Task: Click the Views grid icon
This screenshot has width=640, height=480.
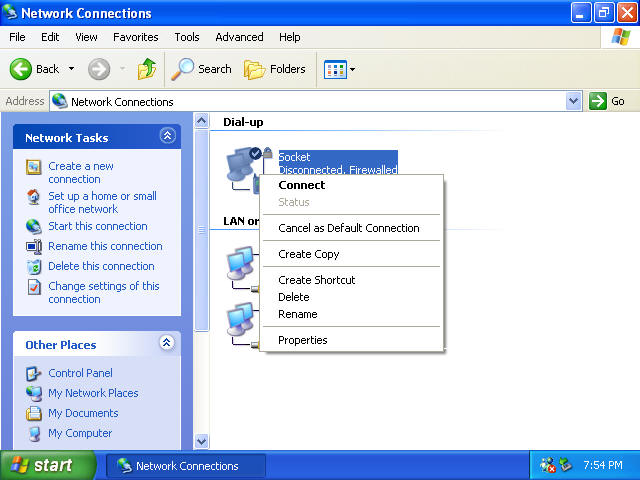Action: point(335,69)
